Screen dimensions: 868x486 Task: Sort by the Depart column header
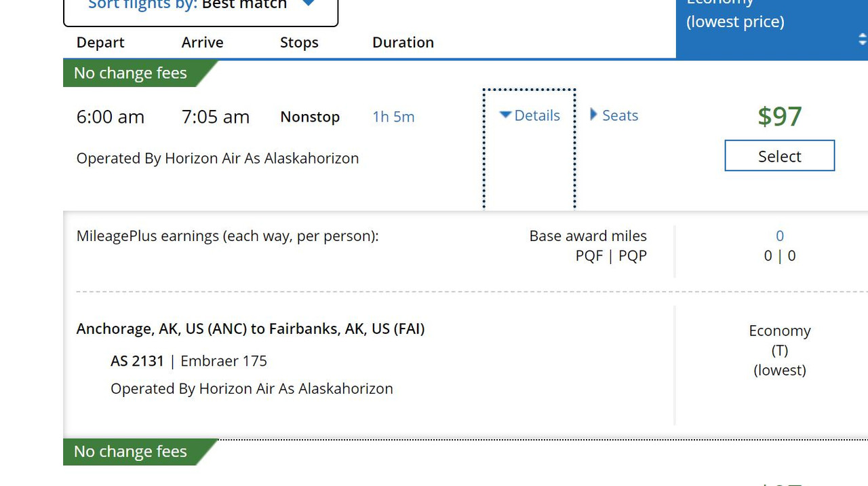coord(100,42)
